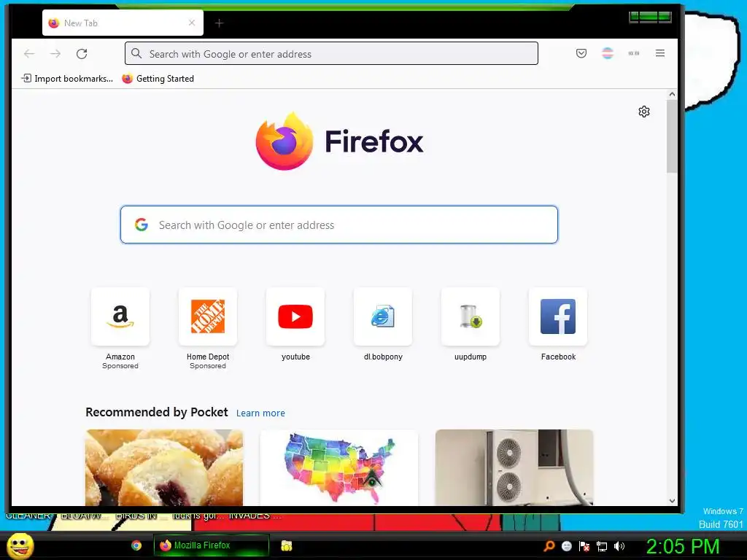The height and width of the screenshot is (560, 747).
Task: Reload the current page
Action: point(82,54)
